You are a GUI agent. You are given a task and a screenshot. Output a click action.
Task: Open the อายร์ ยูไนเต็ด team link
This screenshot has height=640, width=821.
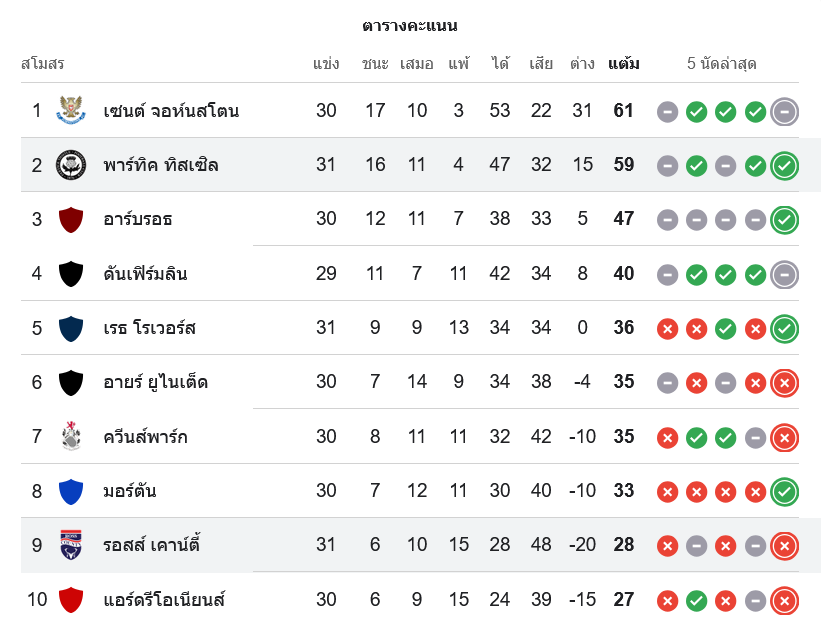coord(156,382)
